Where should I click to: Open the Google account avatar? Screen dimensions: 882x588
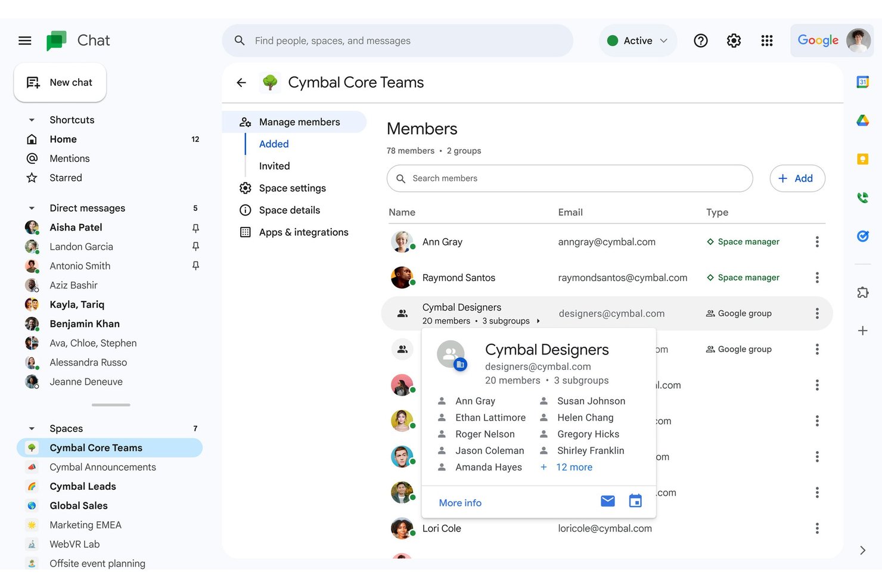click(x=858, y=41)
